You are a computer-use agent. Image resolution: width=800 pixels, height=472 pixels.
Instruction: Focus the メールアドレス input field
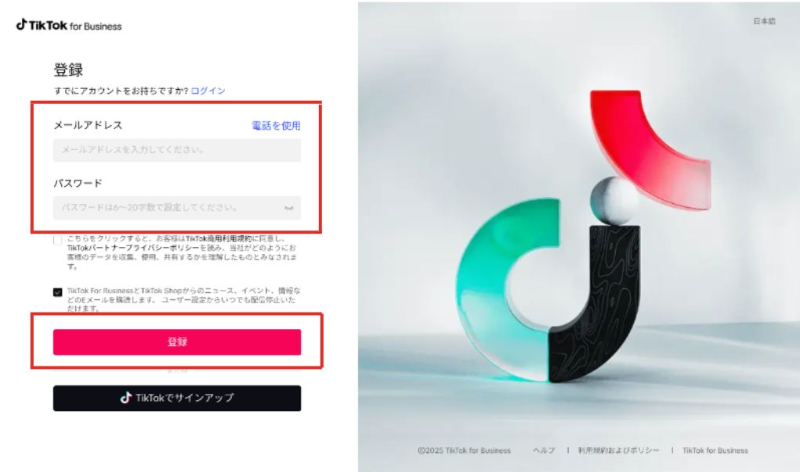[177, 150]
